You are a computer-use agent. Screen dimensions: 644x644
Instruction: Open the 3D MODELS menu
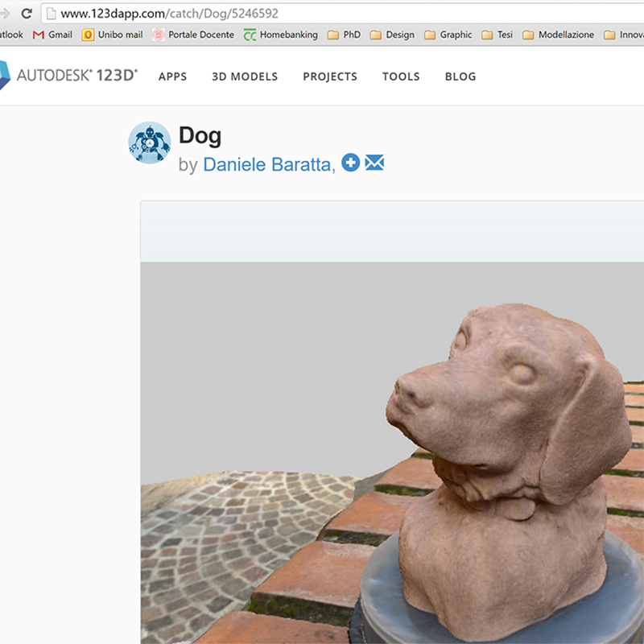coord(245,76)
